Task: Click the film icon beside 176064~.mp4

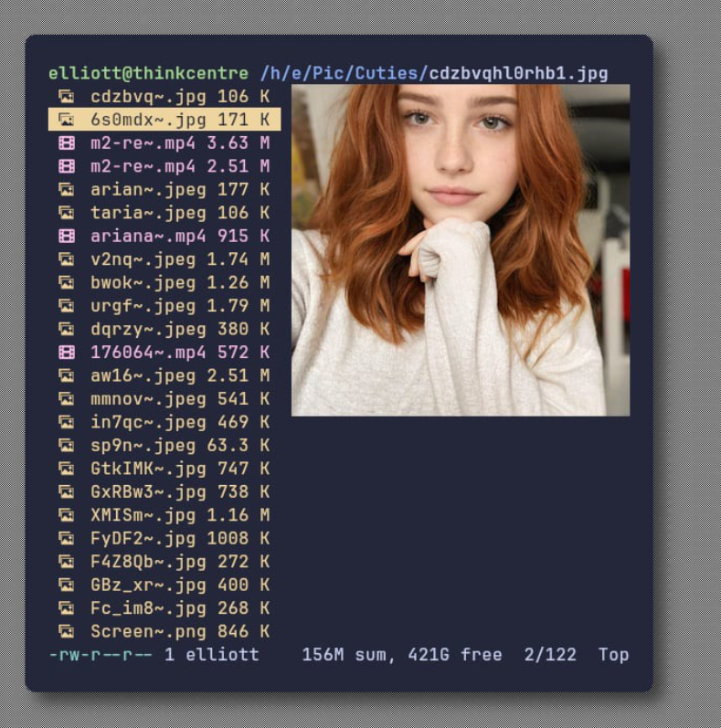Action: [x=67, y=353]
